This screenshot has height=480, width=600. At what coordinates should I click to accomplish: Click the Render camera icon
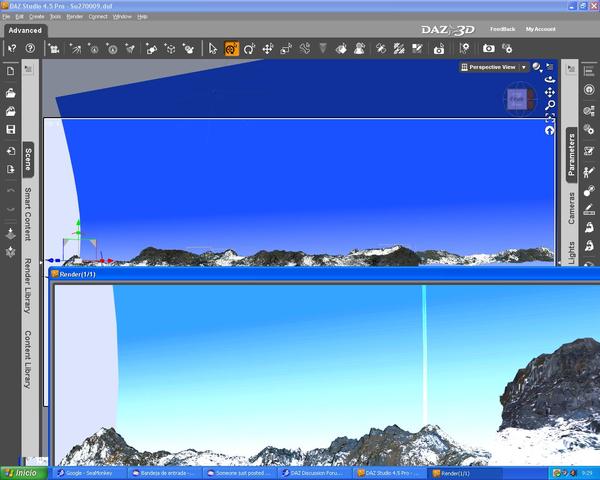point(488,49)
